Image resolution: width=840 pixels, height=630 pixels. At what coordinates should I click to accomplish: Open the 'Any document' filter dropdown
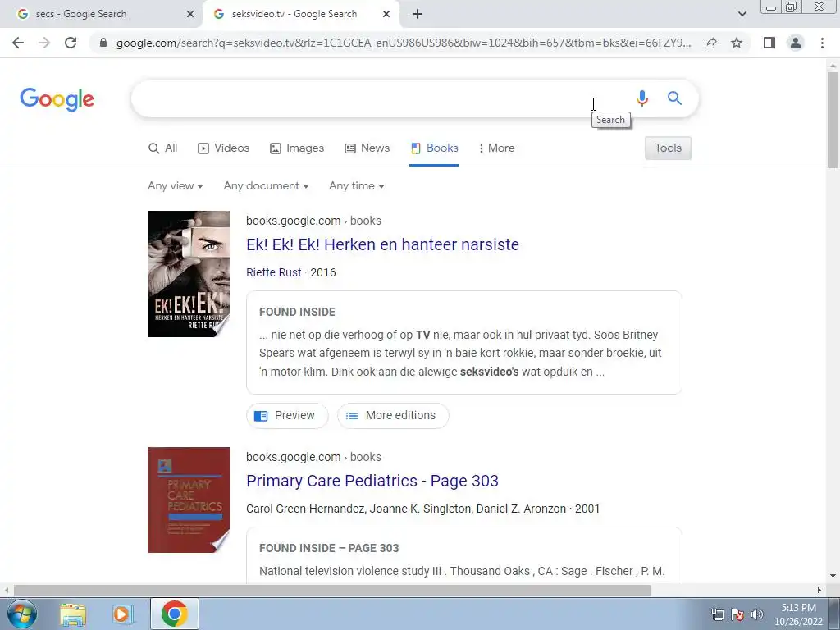coord(267,186)
